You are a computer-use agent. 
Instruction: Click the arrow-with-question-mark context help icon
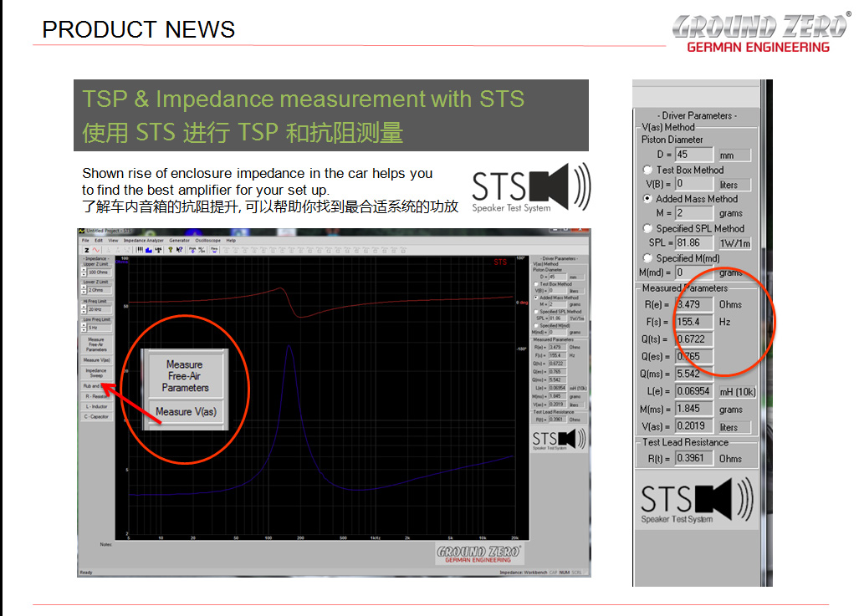coord(180,250)
